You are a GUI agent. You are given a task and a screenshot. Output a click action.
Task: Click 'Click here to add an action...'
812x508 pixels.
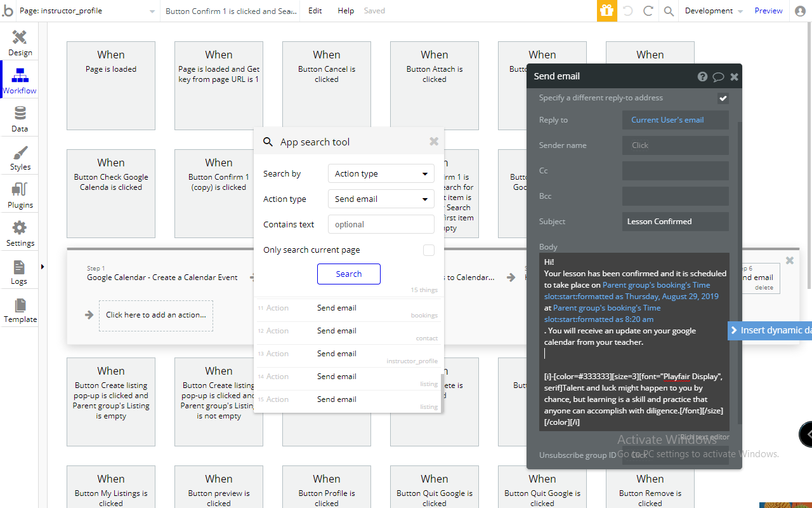point(156,315)
